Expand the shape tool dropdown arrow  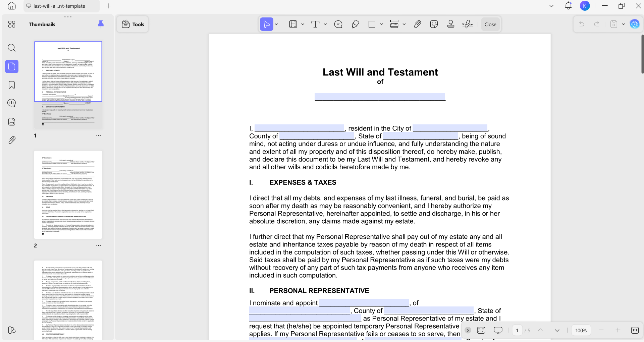click(381, 24)
